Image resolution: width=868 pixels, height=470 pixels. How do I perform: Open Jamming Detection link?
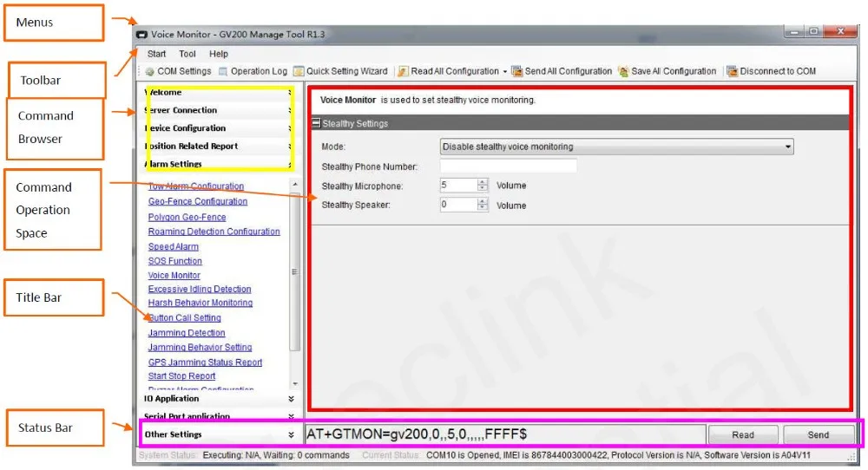click(x=187, y=333)
